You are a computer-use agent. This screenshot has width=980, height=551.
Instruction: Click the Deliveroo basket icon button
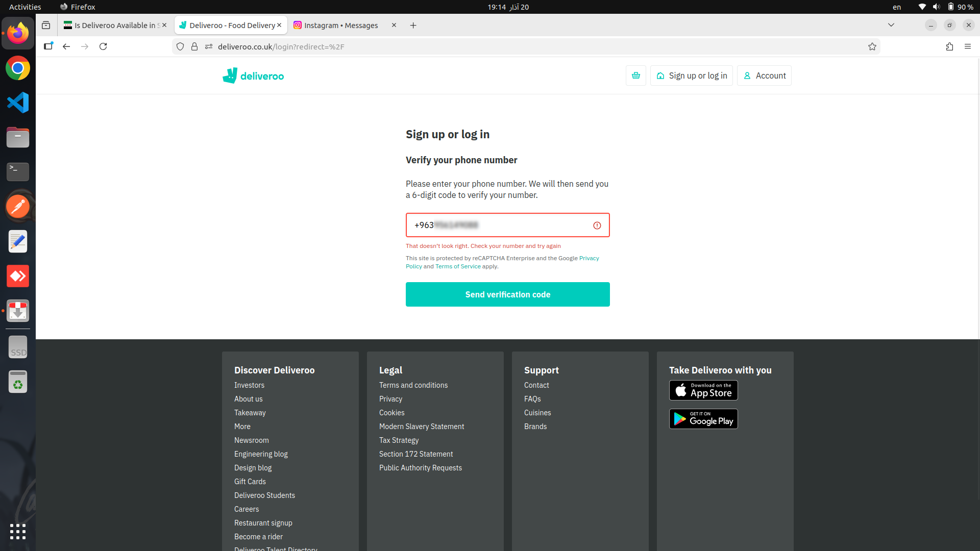click(x=635, y=76)
